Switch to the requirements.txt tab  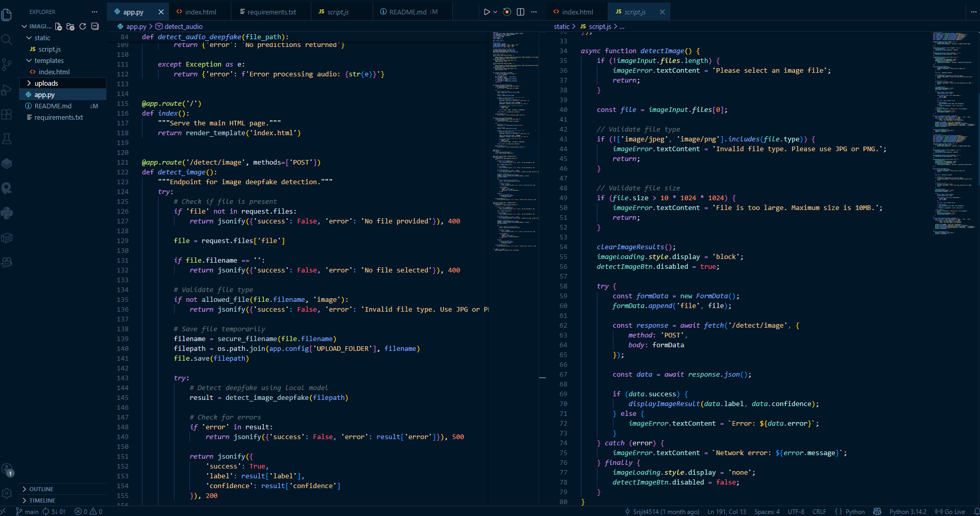[x=272, y=12]
